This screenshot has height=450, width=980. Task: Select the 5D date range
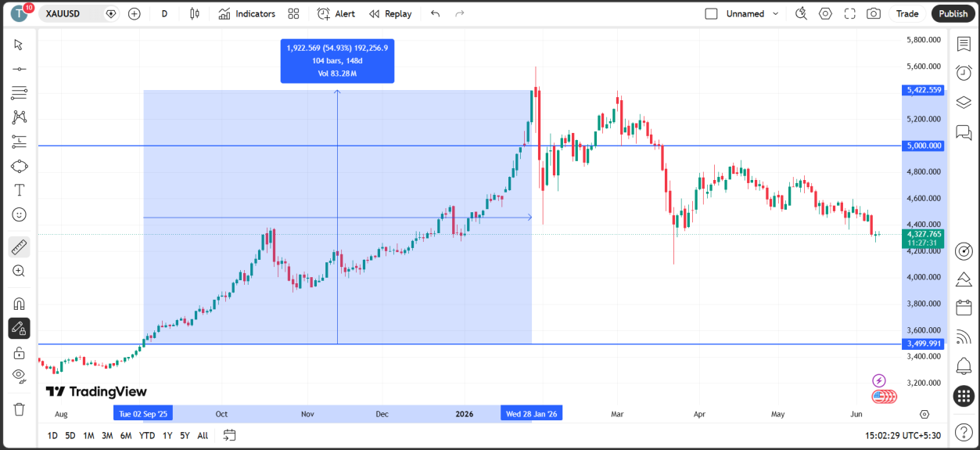70,435
